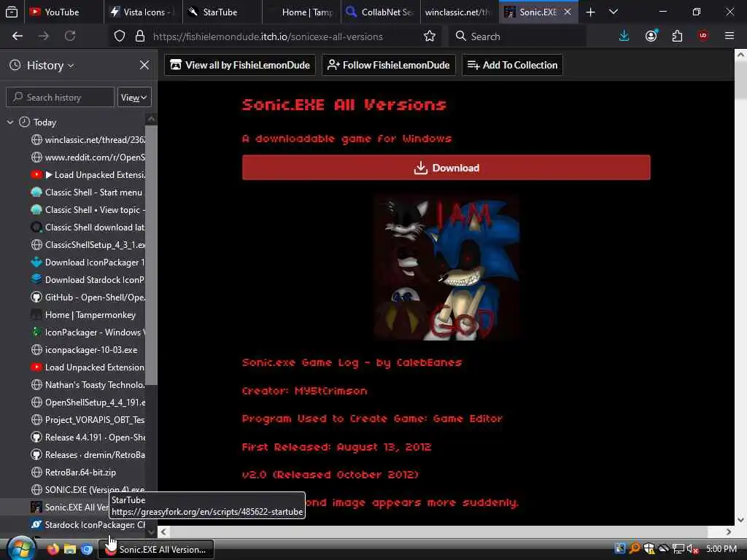Click the Windows Start orb
This screenshot has height=560, width=747.
click(x=21, y=548)
